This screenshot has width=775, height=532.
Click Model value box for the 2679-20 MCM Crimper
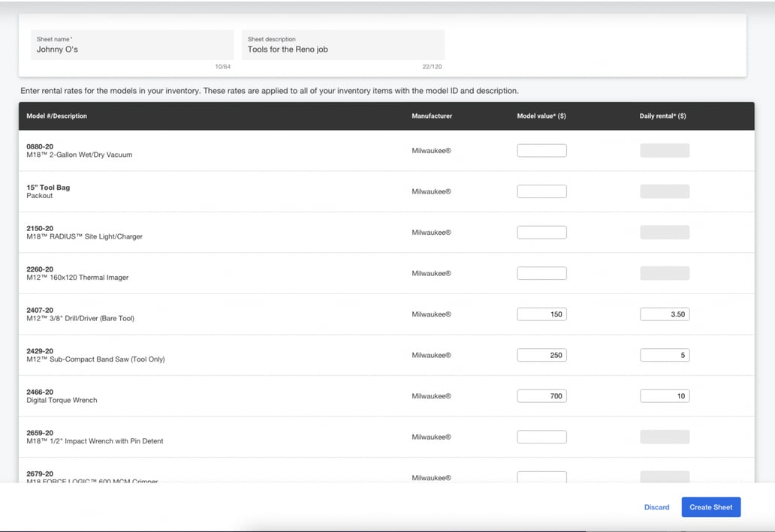point(541,477)
